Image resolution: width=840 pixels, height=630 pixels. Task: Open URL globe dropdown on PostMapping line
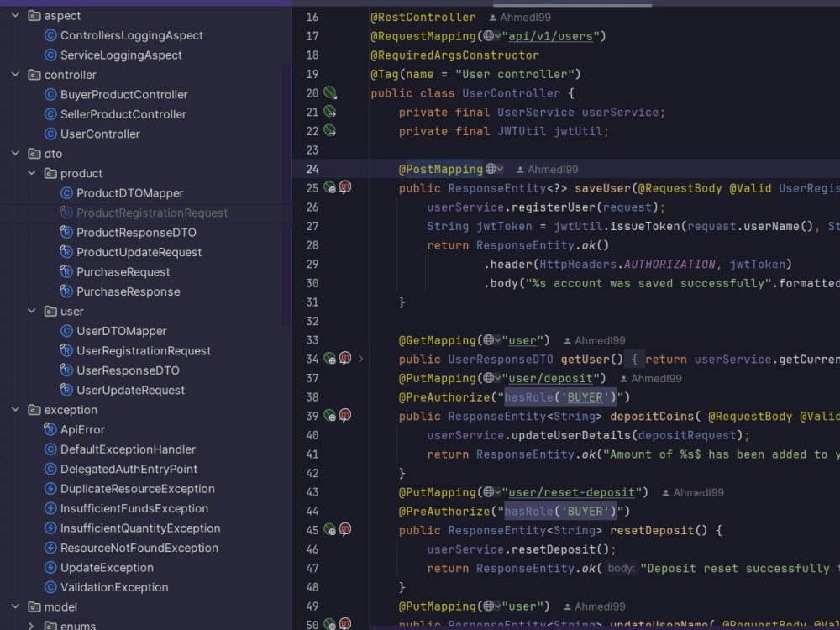click(x=495, y=169)
